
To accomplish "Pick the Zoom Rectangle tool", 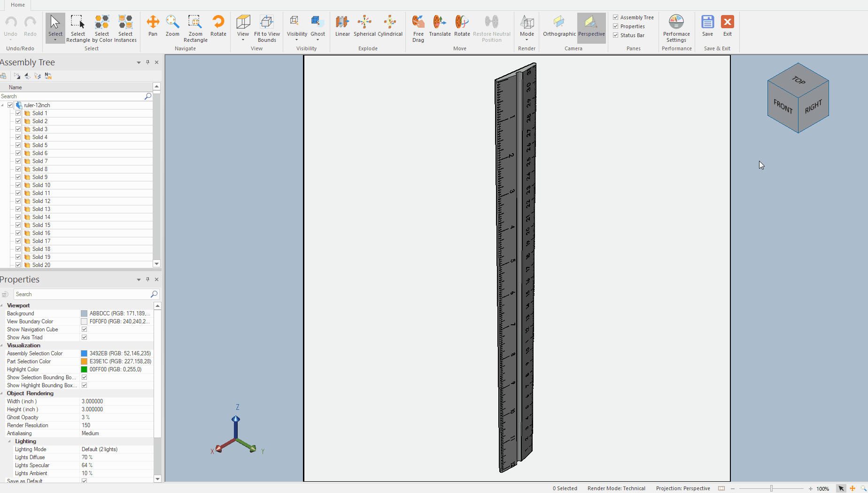I will click(195, 28).
